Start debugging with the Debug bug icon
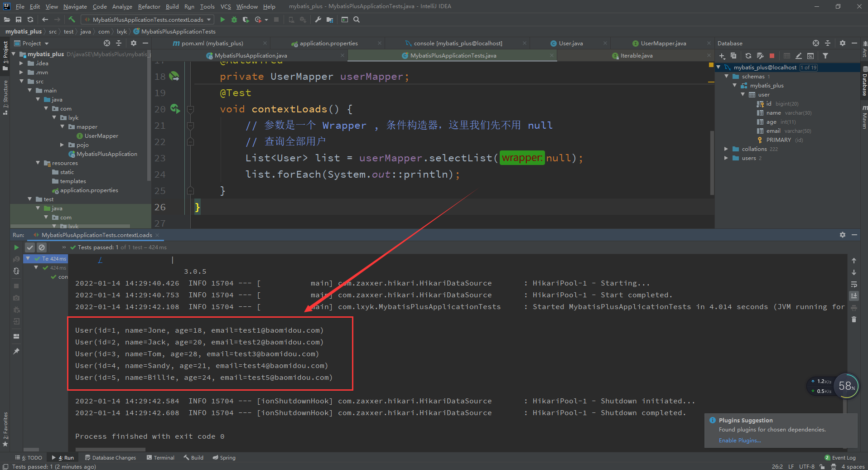This screenshot has height=470, width=868. pyautogui.click(x=234, y=19)
